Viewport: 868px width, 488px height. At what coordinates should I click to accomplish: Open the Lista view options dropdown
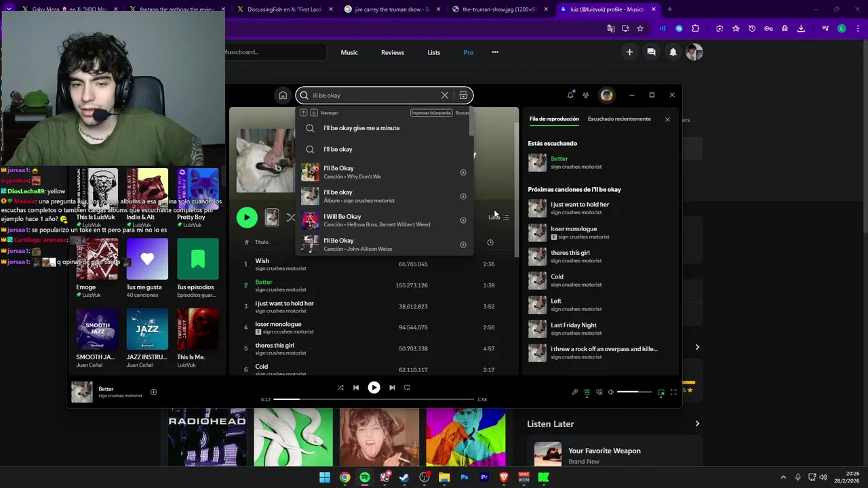(x=498, y=218)
